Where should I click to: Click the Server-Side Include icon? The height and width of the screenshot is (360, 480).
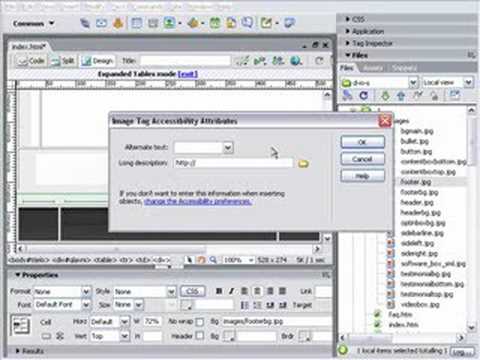[231, 23]
